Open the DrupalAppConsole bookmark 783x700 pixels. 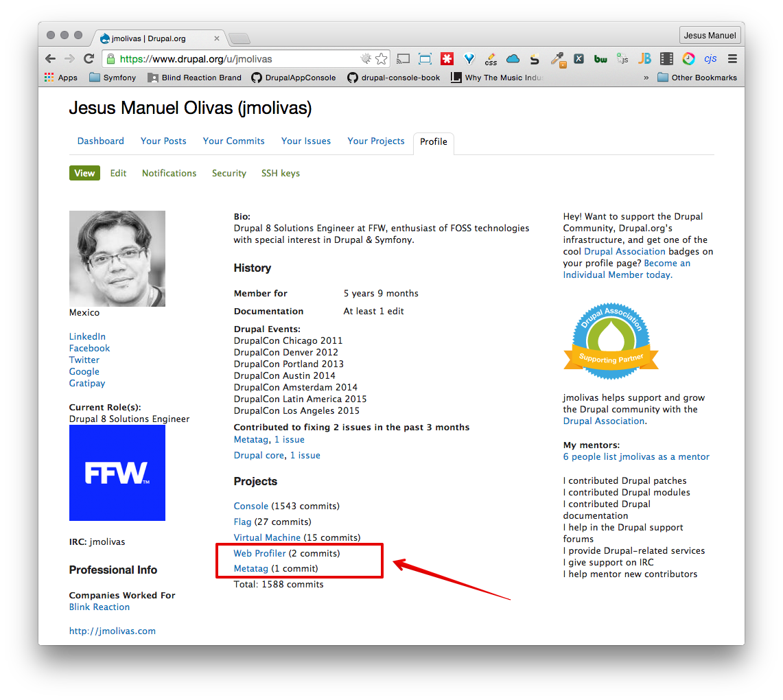[x=294, y=78]
